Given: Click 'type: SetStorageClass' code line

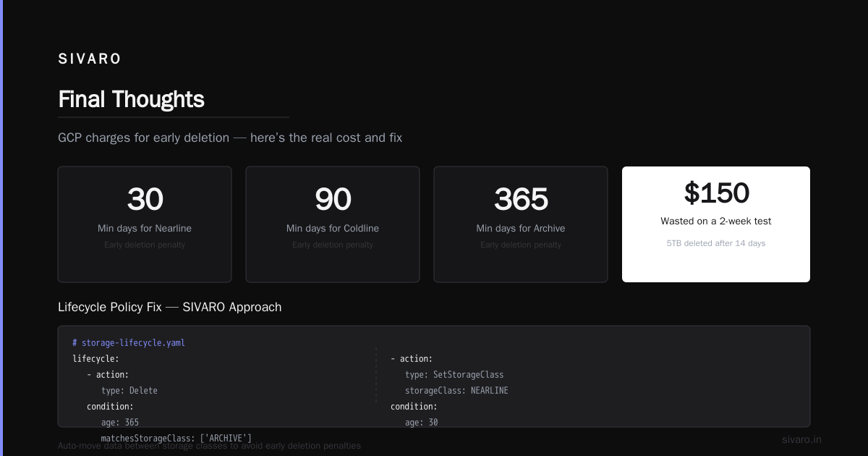Looking at the screenshot, I should tap(454, 375).
